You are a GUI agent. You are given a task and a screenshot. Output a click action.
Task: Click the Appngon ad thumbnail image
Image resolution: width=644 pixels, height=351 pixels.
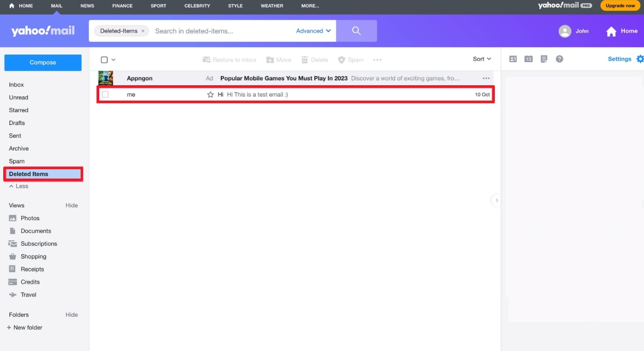[106, 78]
